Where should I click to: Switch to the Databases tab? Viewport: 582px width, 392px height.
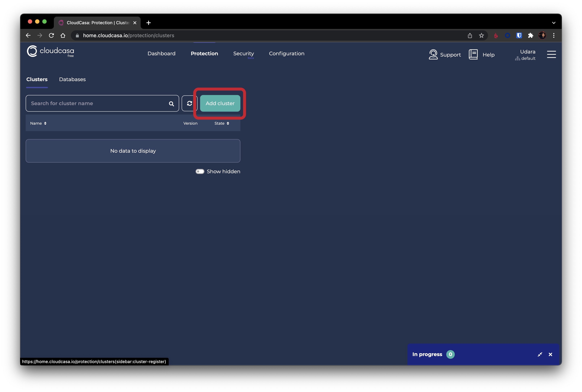tap(72, 79)
